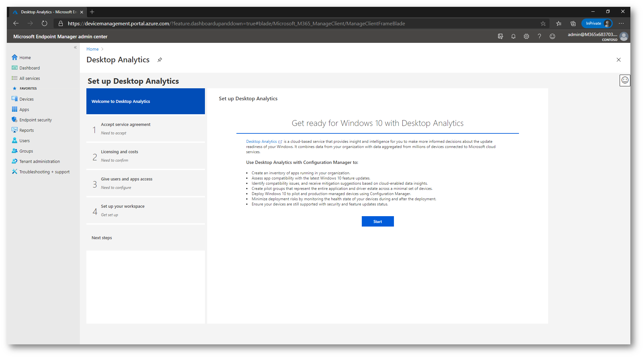Click the InPrivate profile button
644x358 pixels.
597,23
